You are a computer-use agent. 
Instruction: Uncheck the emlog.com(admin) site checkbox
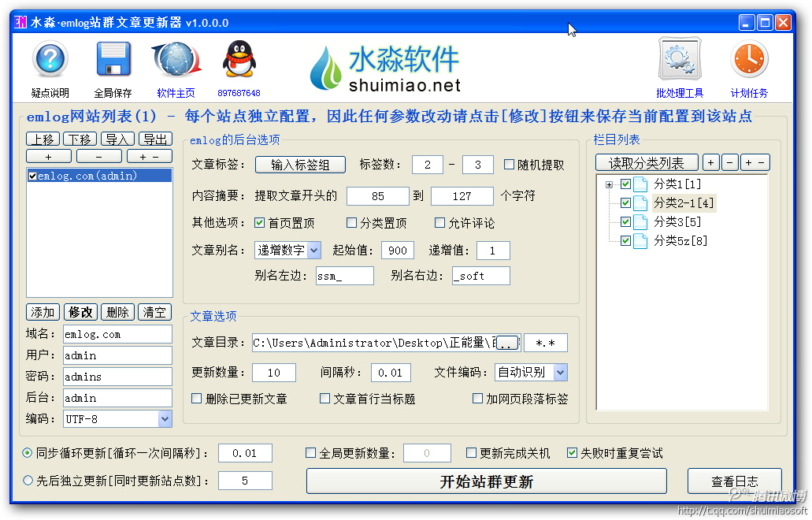(x=32, y=176)
